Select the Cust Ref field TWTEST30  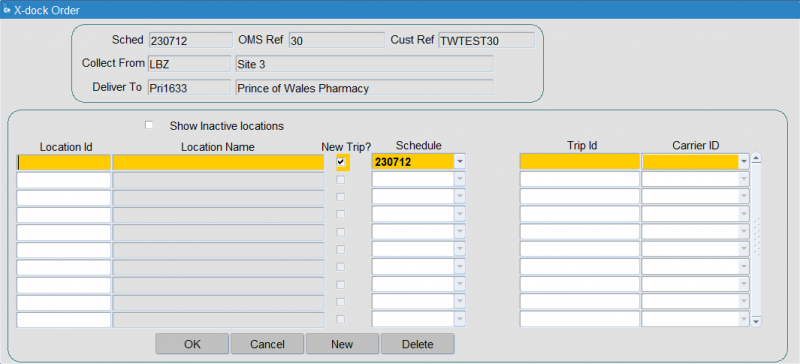(486, 41)
